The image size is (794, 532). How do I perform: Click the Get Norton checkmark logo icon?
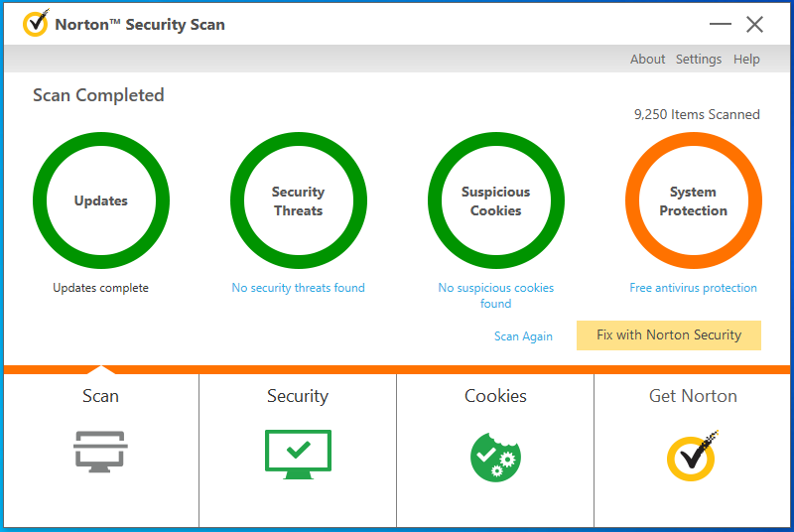coord(692,456)
